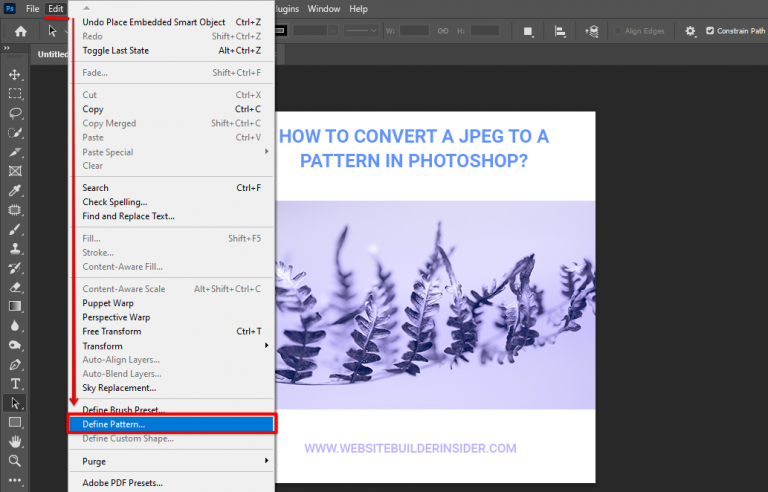The height and width of the screenshot is (492, 768).
Task: Choose Toggle Last State
Action: pyautogui.click(x=171, y=50)
